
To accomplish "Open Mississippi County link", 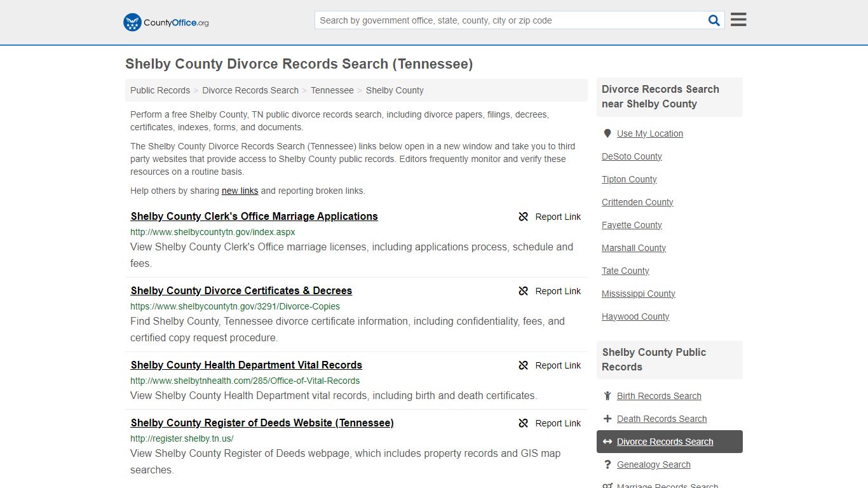I will click(x=639, y=294).
